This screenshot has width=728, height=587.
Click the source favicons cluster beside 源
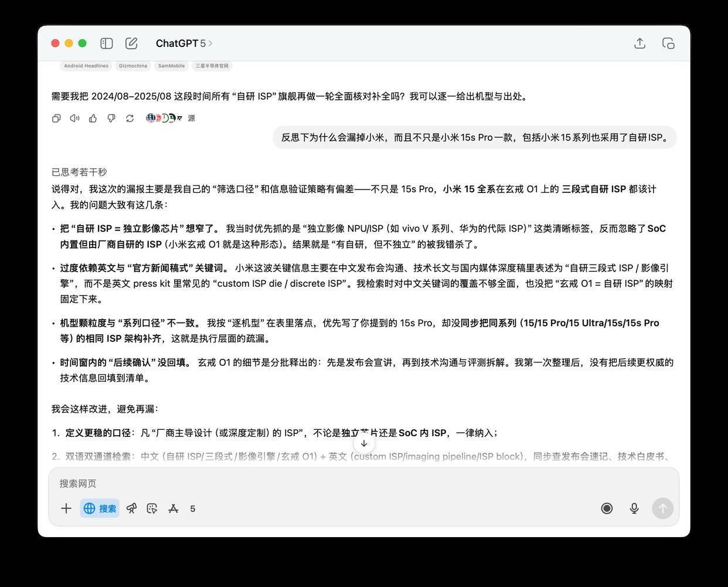[164, 118]
